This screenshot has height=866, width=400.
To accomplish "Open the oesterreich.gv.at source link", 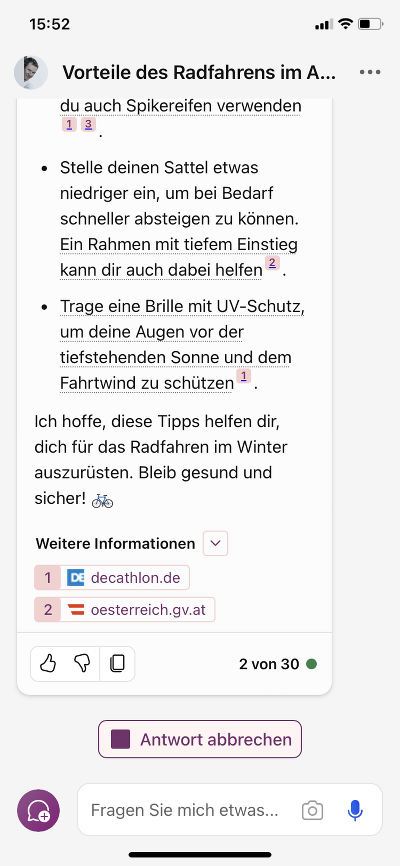I will coord(125,609).
